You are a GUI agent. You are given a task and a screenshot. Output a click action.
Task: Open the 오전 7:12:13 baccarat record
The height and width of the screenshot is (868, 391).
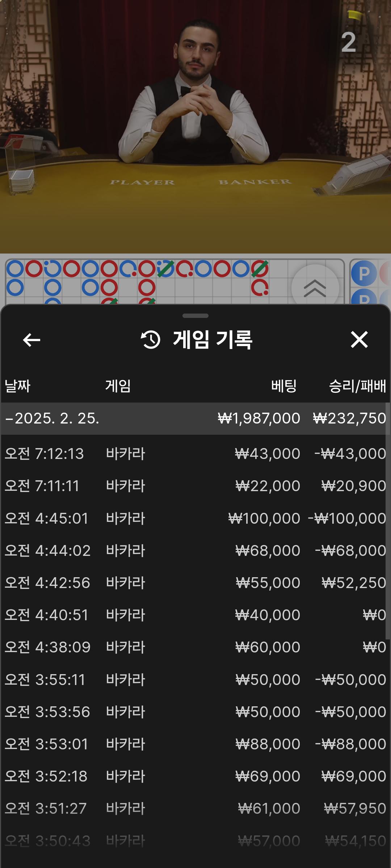[195, 454]
